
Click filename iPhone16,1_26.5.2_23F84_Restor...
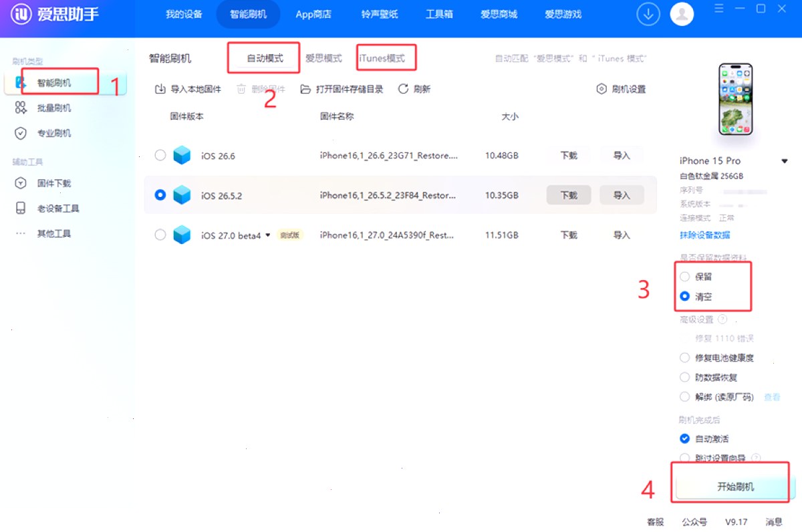pyautogui.click(x=388, y=195)
